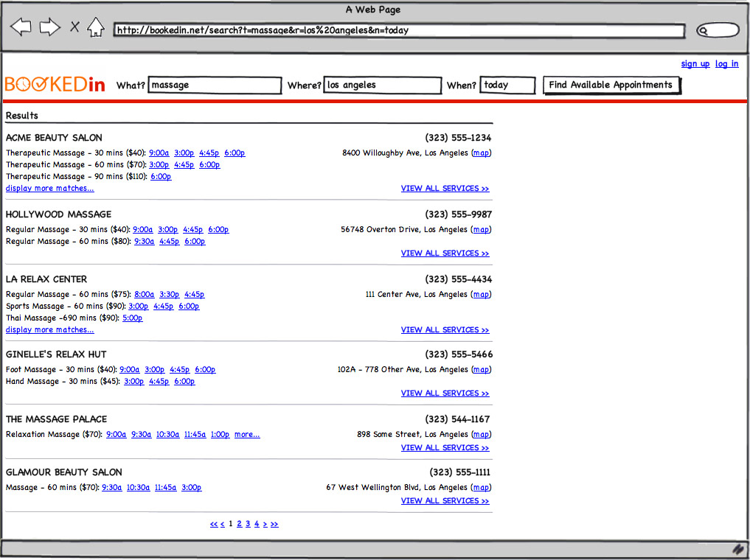Select 6:00p for Therapeutic Massage 90 mins
This screenshot has width=750, height=560.
click(x=161, y=176)
